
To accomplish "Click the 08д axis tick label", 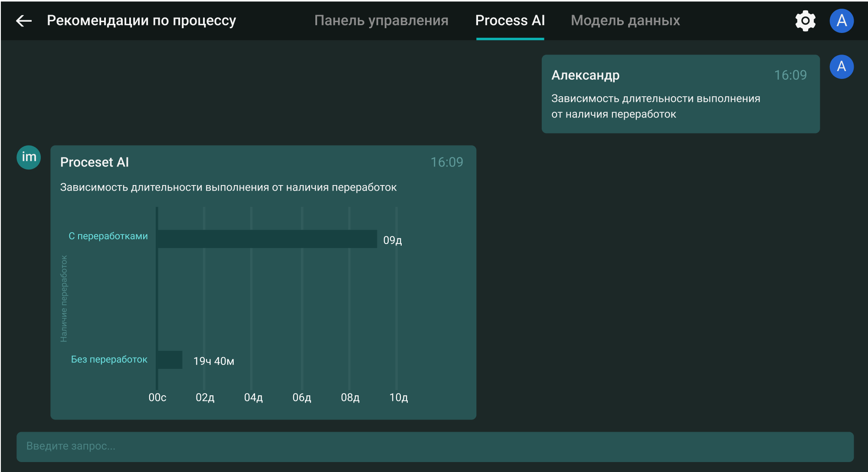I will pos(350,397).
